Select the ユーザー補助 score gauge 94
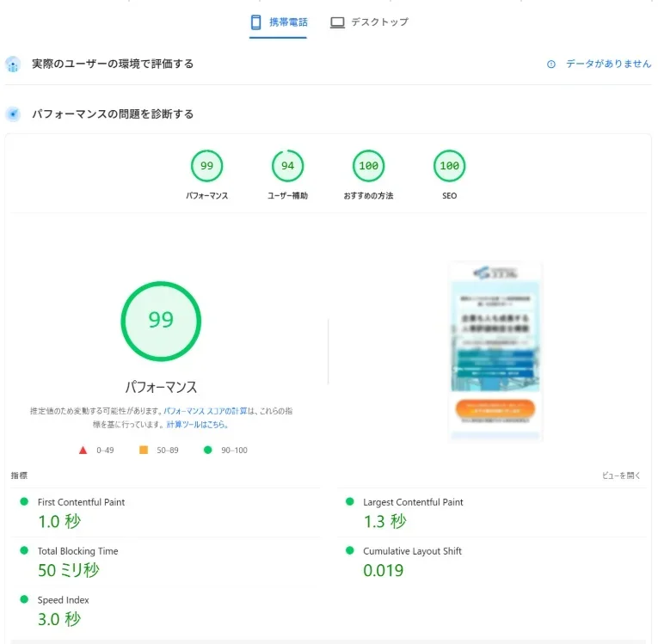Viewport: 658px width, 644px height. pyautogui.click(x=287, y=166)
